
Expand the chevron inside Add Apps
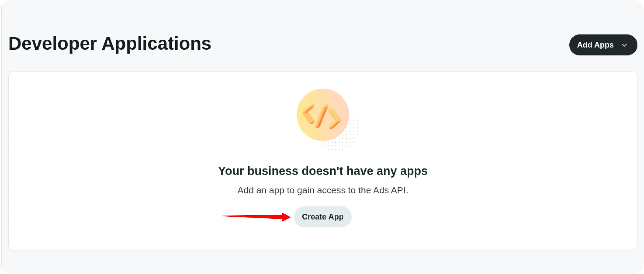624,45
